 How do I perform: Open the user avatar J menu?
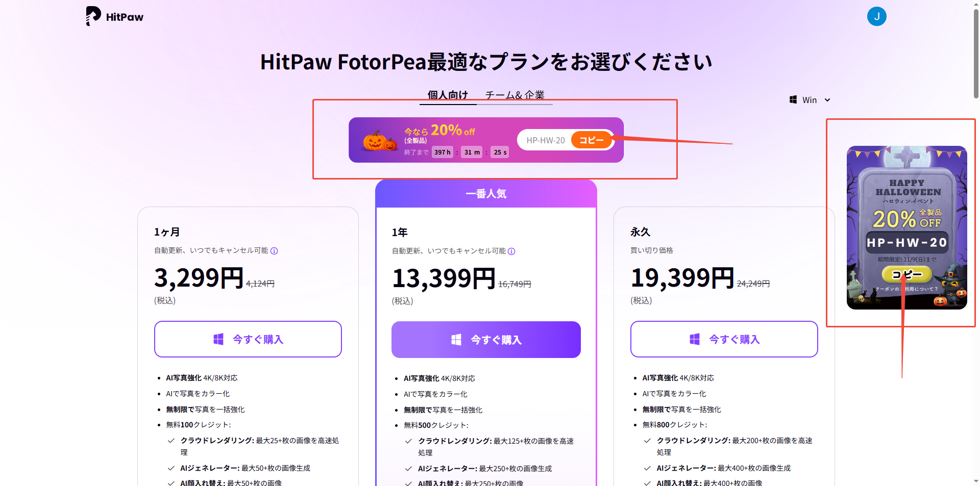tap(876, 16)
